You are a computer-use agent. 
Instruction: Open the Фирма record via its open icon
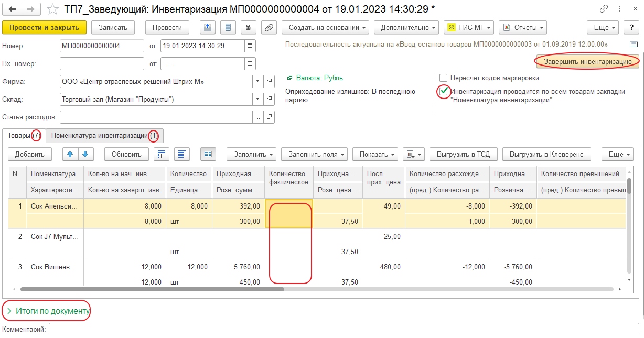[270, 81]
